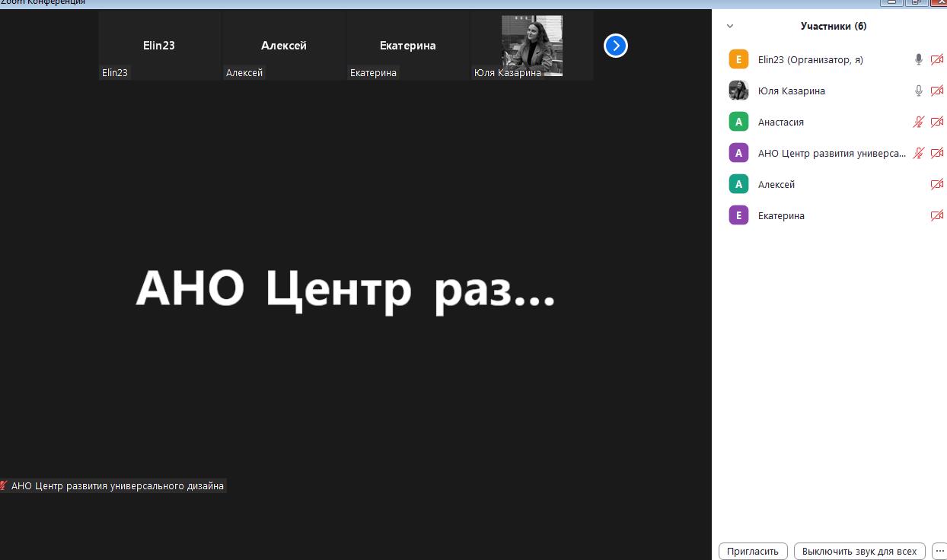Screen dimensions: 947x560
Task: Close the Zoom conference window
Action: (937, 3)
